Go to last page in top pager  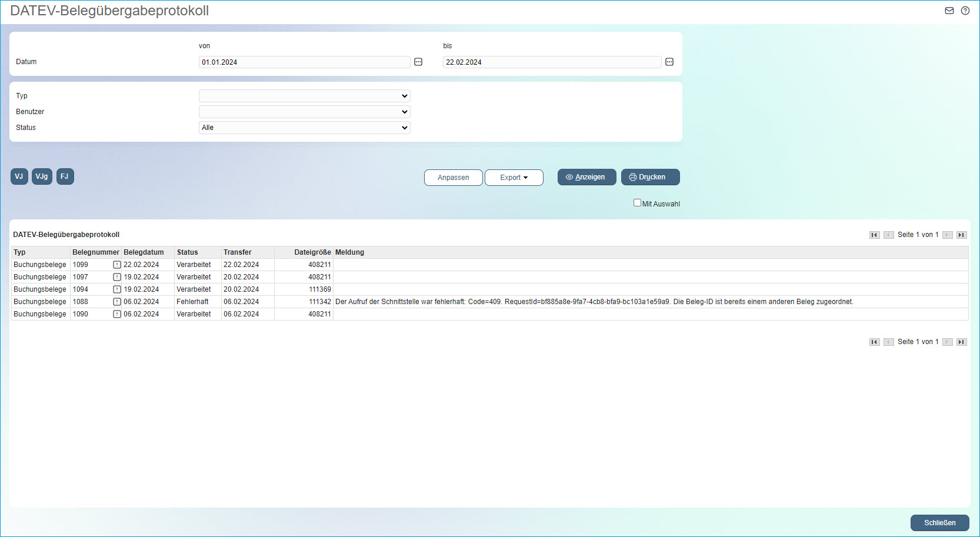click(962, 235)
